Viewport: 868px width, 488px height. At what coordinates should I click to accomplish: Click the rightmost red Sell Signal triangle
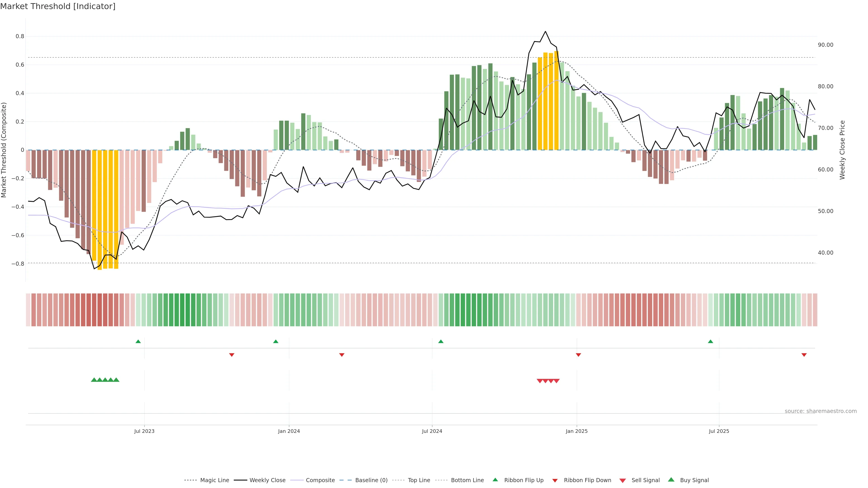point(557,381)
